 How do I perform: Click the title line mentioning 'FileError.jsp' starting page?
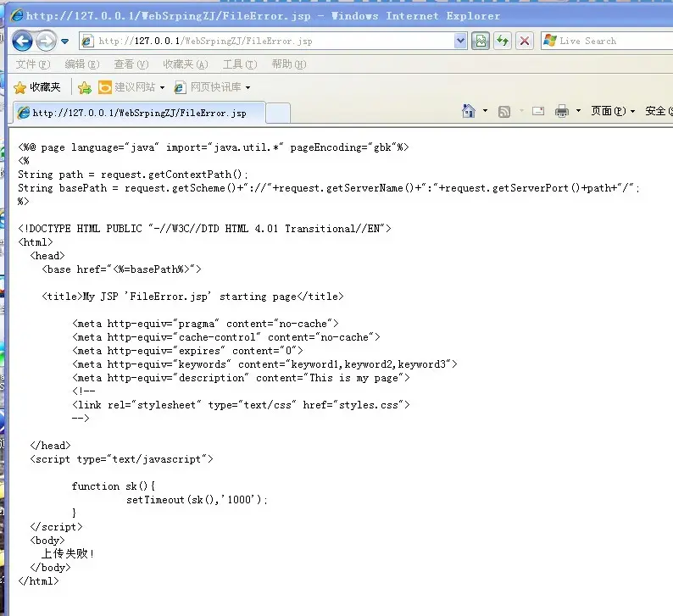[x=192, y=297]
